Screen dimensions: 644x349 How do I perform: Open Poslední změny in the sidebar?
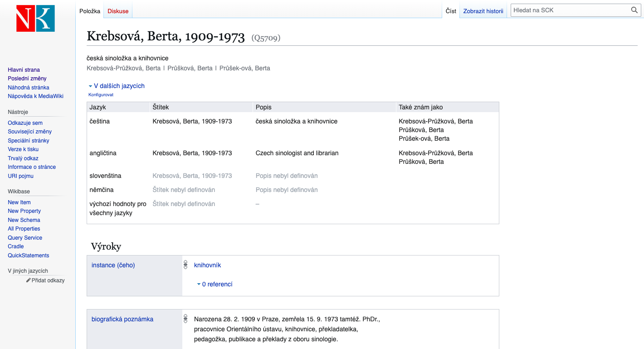coord(27,79)
